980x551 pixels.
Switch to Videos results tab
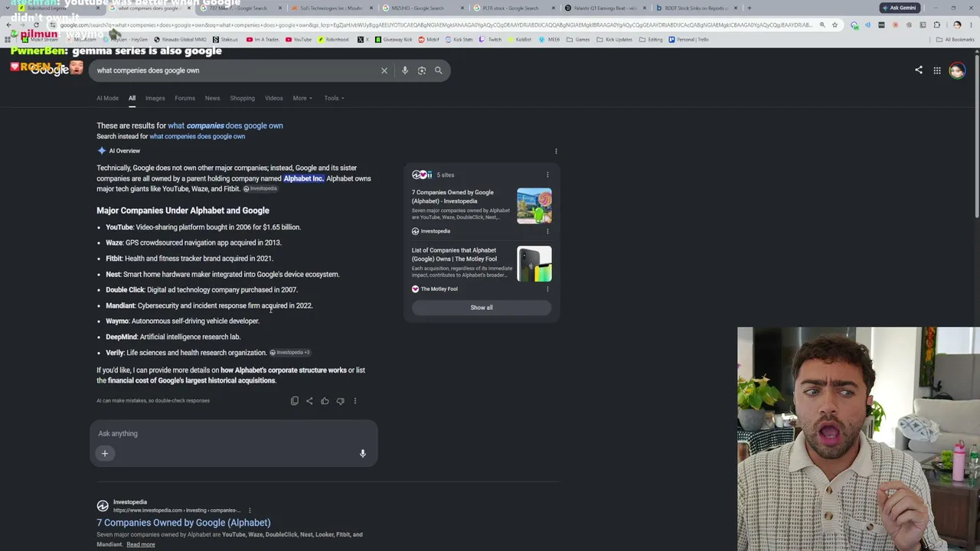(x=273, y=98)
